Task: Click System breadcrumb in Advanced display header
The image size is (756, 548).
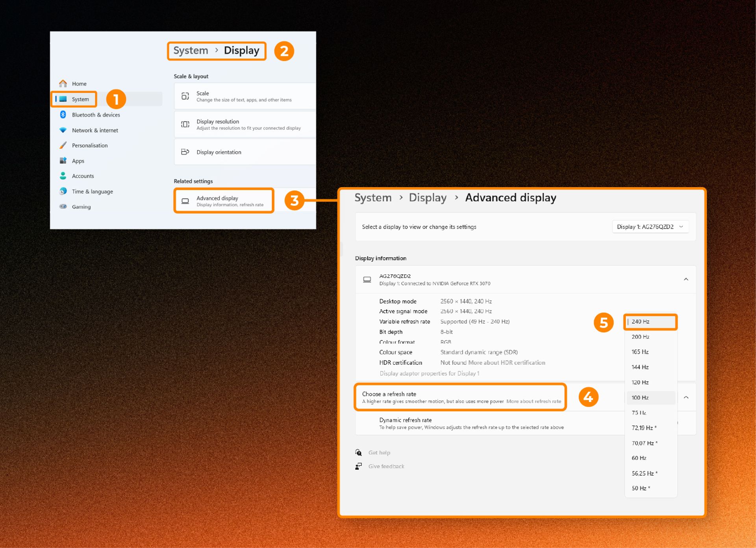Action: [373, 197]
